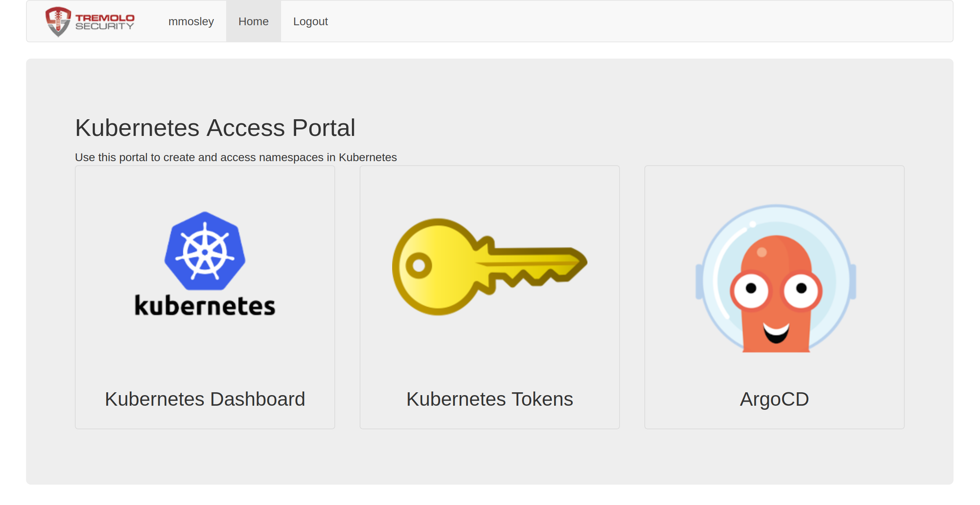Click the round hole in the key head
Viewport: 980px width, 505px height.
[419, 266]
